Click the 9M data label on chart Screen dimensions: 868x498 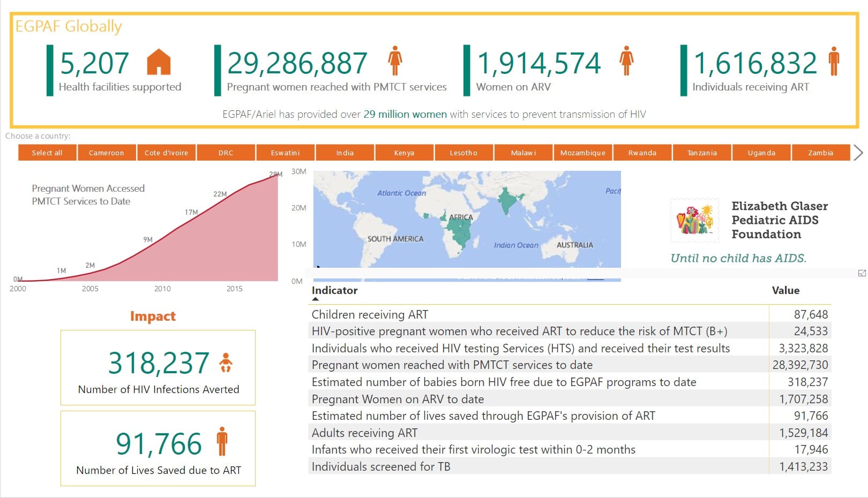148,239
